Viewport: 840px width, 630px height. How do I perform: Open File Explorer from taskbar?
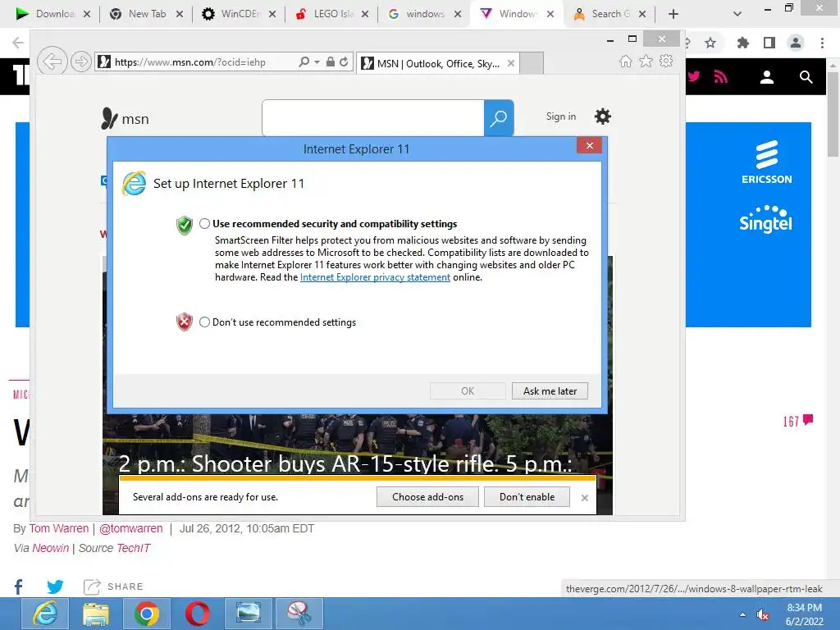click(x=96, y=614)
